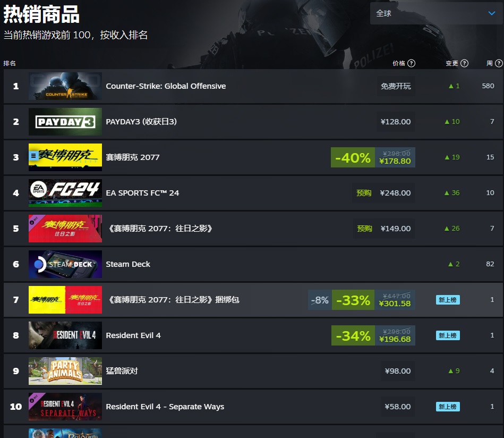Open the 猛兽派对 Party Animals thumbnail
This screenshot has width=504, height=438.
pos(65,370)
